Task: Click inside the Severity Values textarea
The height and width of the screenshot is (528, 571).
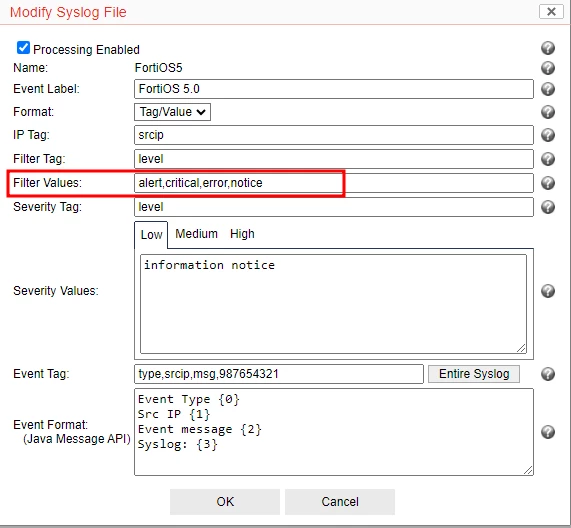Action: coord(333,304)
